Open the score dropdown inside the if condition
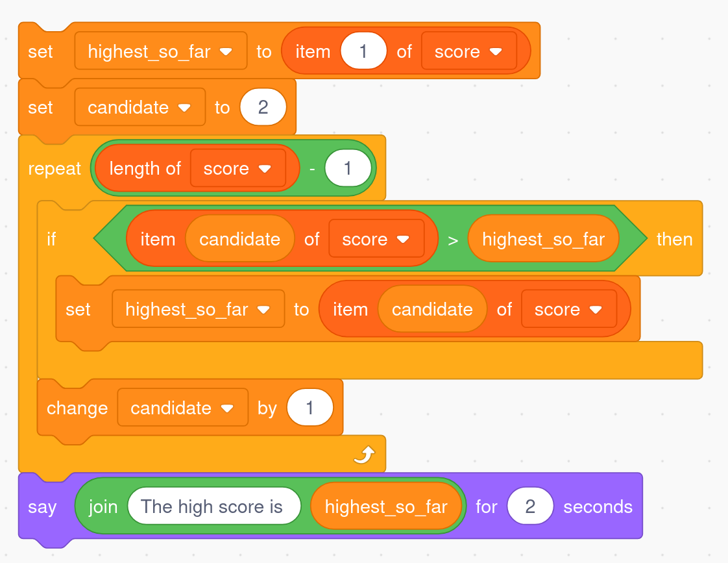The image size is (728, 563). coord(403,240)
